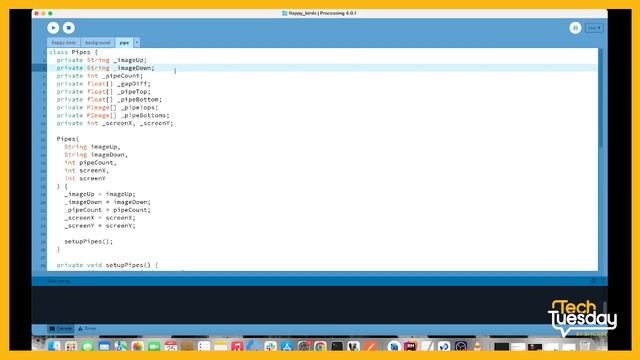Click the "private float[] _gapDiff;" line
Screen dimensions: 640x360
103,84
